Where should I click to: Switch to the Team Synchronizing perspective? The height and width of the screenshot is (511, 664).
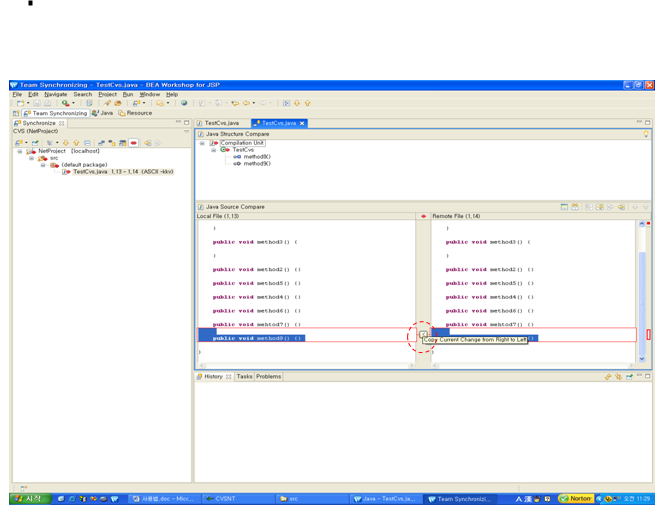point(55,113)
